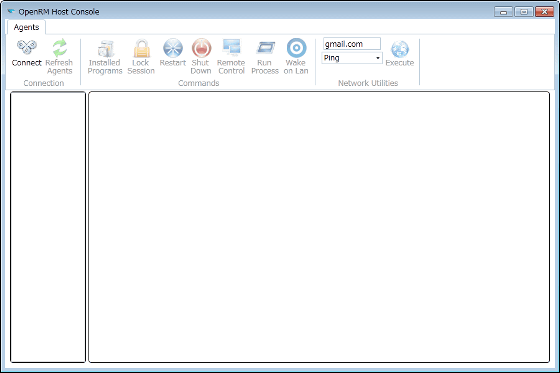Click the Restart command icon

(x=173, y=48)
